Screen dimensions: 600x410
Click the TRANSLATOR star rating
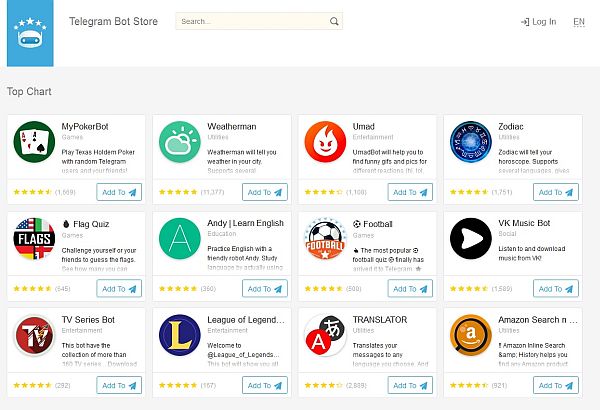[x=324, y=385]
